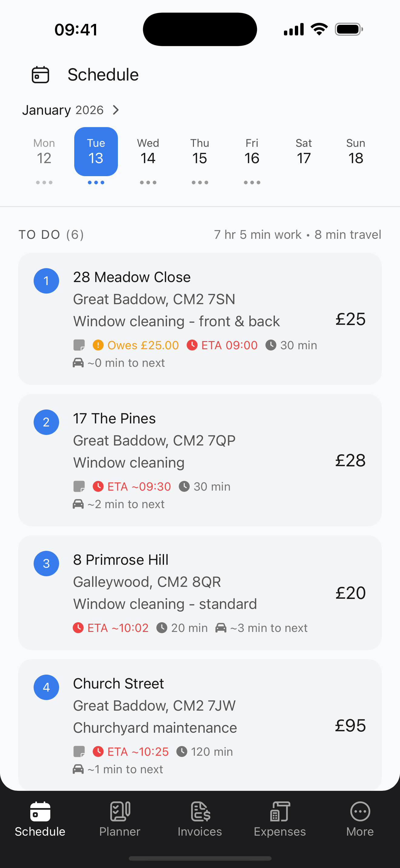This screenshot has height=868, width=400.
Task: Choose Mon 12 in the week strip
Action: tap(44, 152)
